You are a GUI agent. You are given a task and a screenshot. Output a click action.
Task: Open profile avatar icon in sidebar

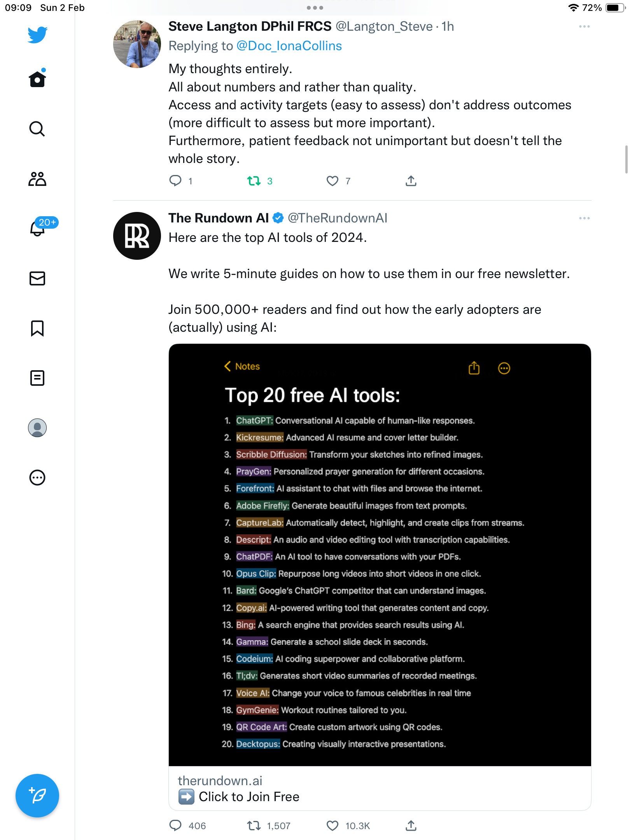(37, 428)
